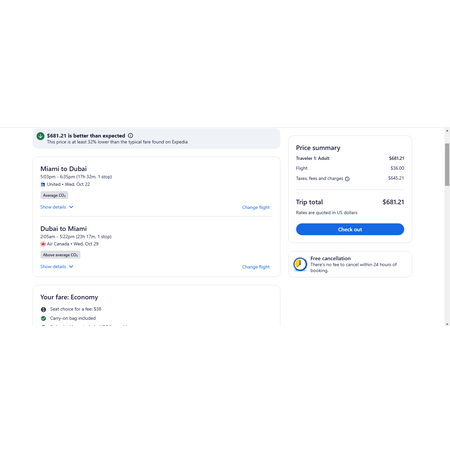Click the page vertical scrollbar thumb
This screenshot has width=450, height=450.
(x=447, y=165)
